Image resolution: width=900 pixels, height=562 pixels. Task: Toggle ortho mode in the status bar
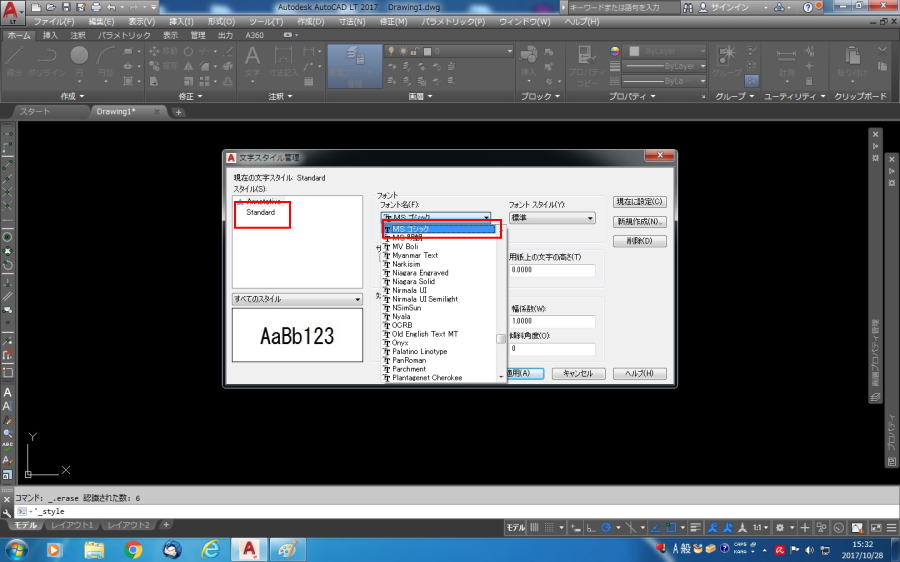pos(591,528)
